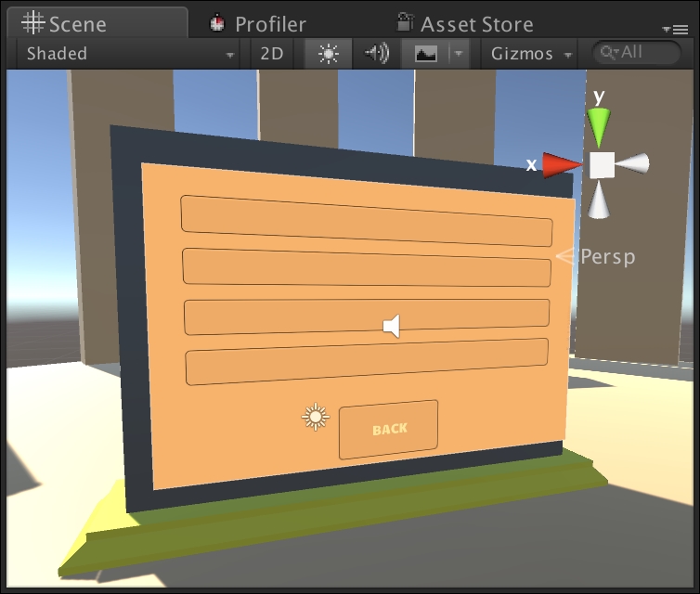Screen dimensions: 700x594
Task: Click the gizmo center cube
Action: tap(603, 165)
